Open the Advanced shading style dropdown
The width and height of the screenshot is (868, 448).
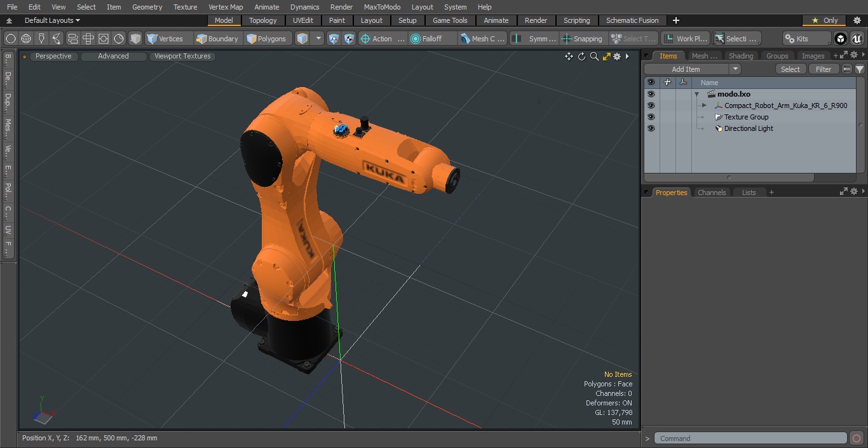[x=113, y=56]
